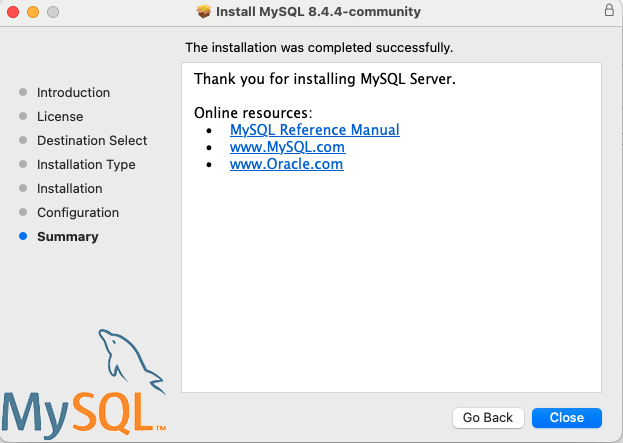Screen dimensions: 623x443
Task: Choose the Installation Type step
Action: coord(86,164)
